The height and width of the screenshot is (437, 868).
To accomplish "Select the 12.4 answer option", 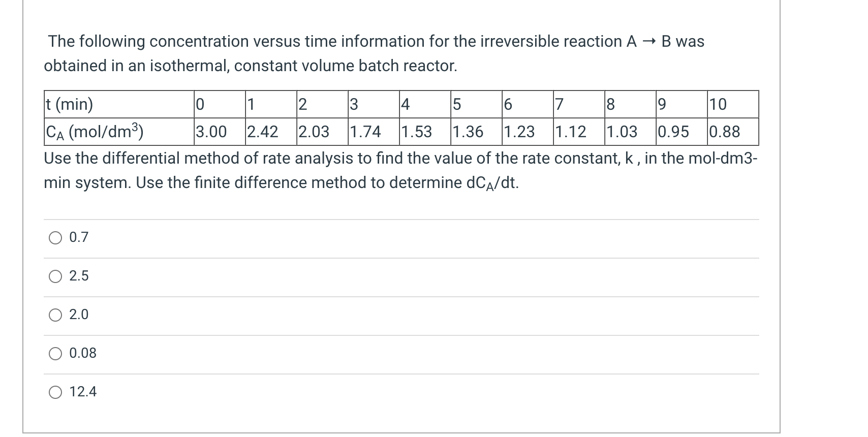I will click(56, 391).
